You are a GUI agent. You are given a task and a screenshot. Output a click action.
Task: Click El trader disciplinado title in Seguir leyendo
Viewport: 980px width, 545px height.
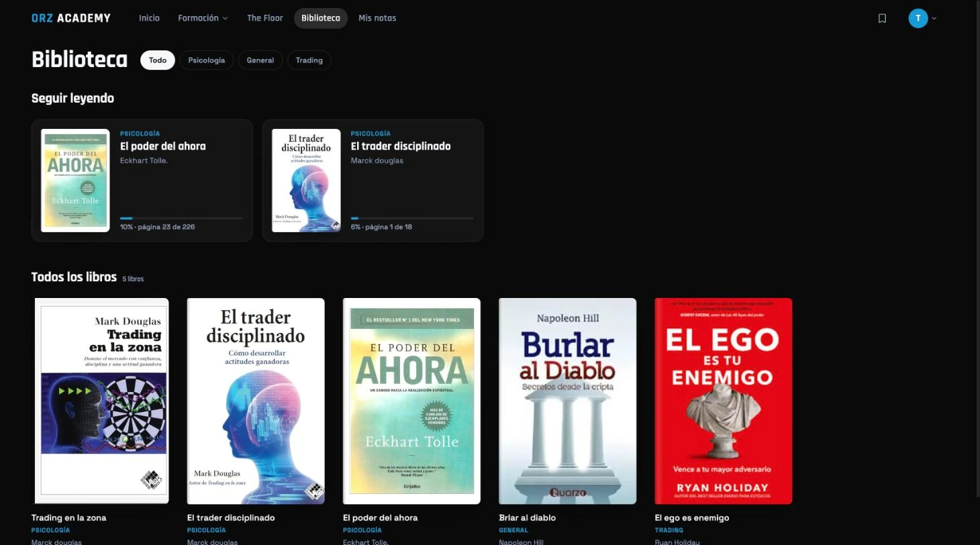[401, 146]
